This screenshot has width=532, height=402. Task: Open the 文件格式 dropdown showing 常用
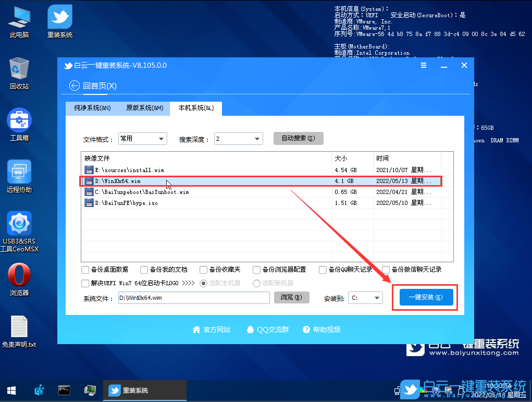[x=142, y=139]
